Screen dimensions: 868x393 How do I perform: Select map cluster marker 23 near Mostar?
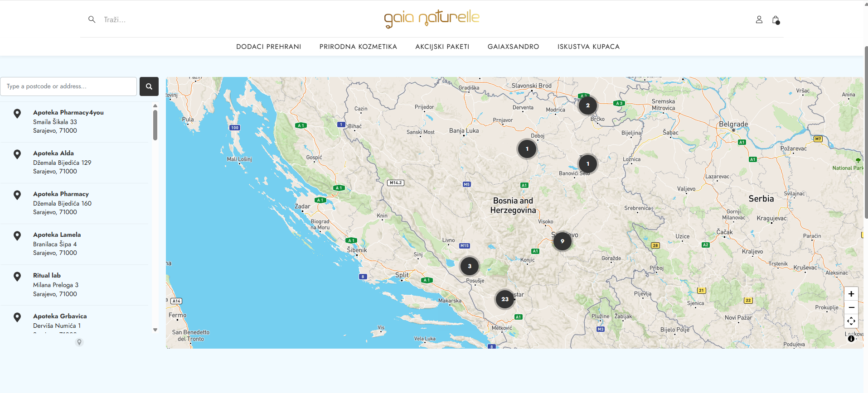pos(505,299)
